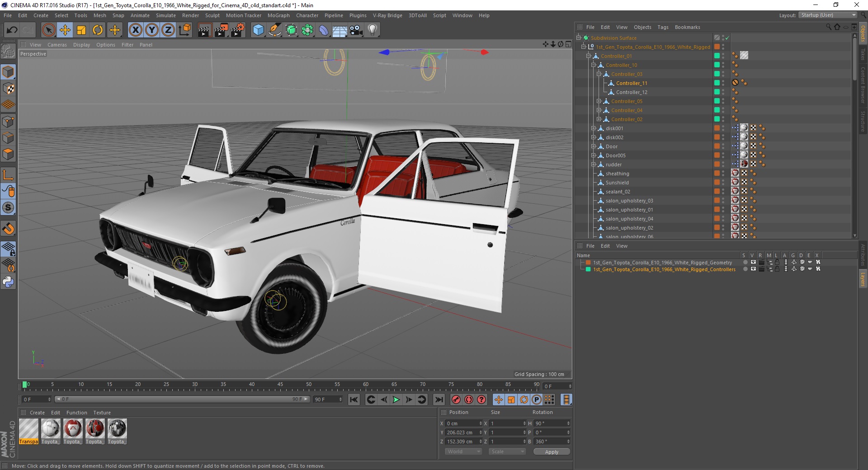The width and height of the screenshot is (868, 470).
Task: Open the Content Browser side tab
Action: pos(863,85)
